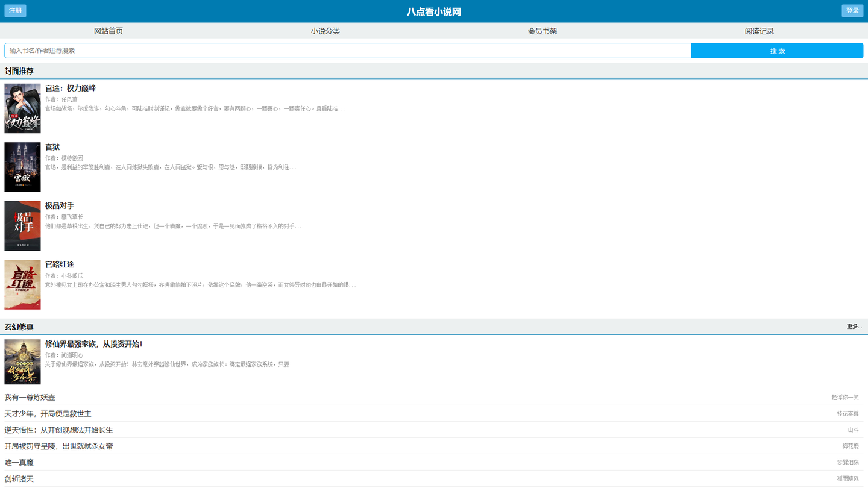Open the novel 我有一尊炼妖壶
Viewport: 868px width, 488px height.
[x=30, y=397]
